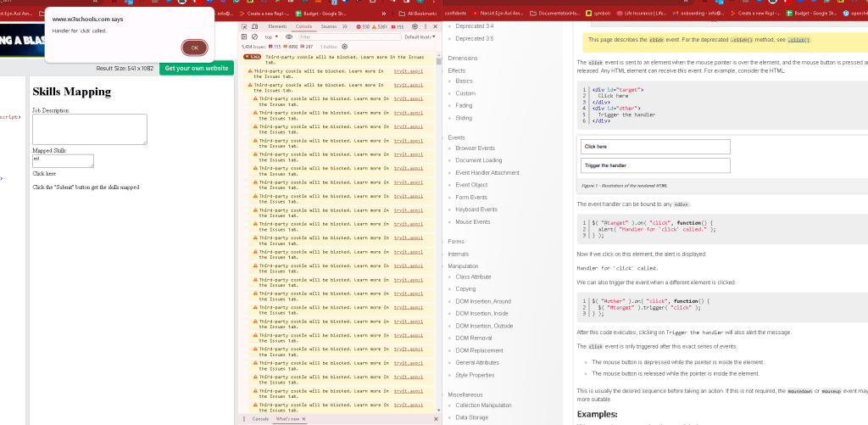
Task: Open the Forms category in jQuery sidebar
Action: (456, 242)
